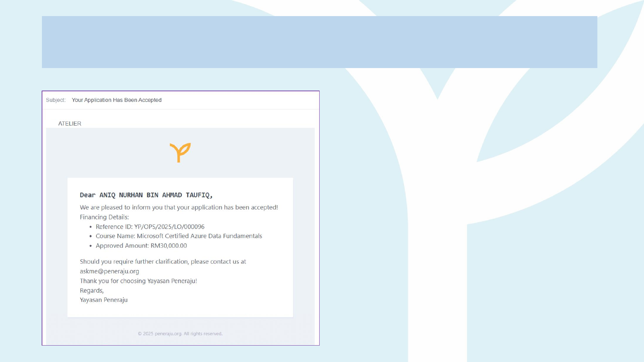This screenshot has height=362, width=644.
Task: Click the Approved Amount RM30,000.00 line
Action: pos(141,246)
